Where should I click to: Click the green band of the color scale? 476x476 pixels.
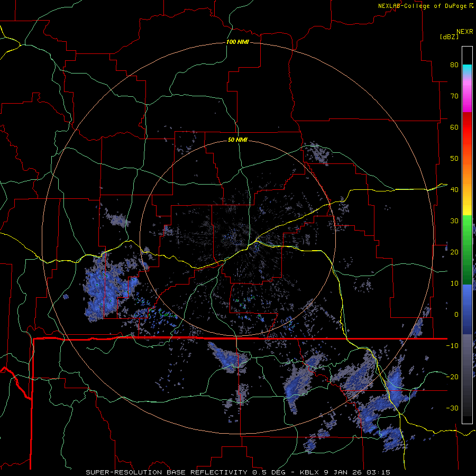coord(467,250)
